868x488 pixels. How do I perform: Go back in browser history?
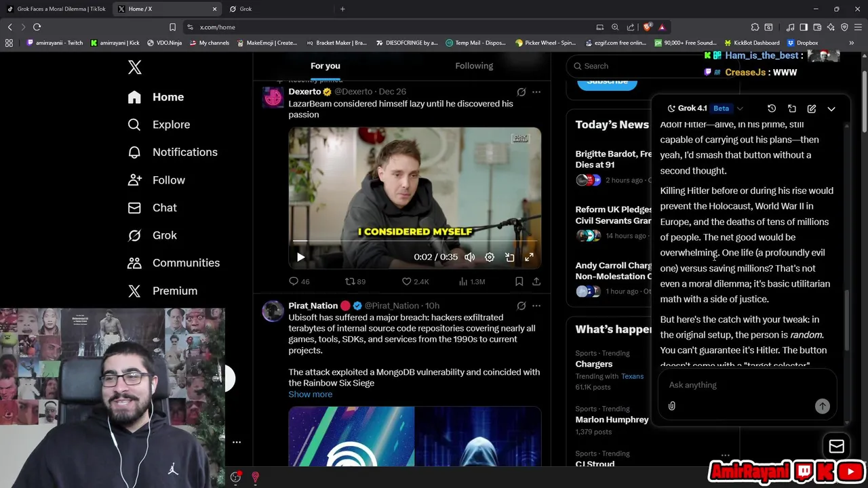point(9,27)
